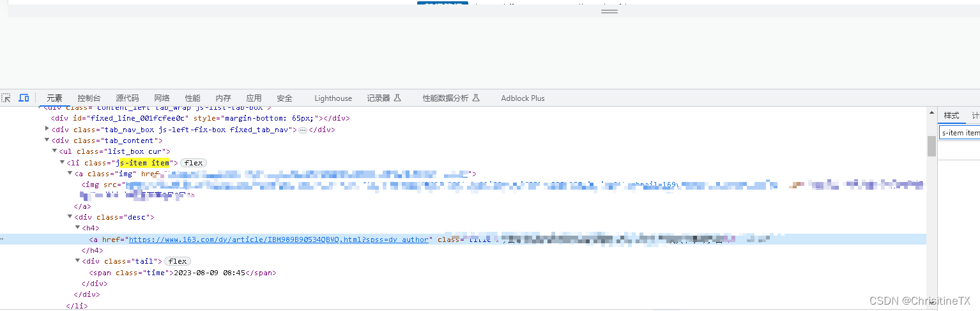
Task: Switch to the 内存 tab
Action: point(223,98)
